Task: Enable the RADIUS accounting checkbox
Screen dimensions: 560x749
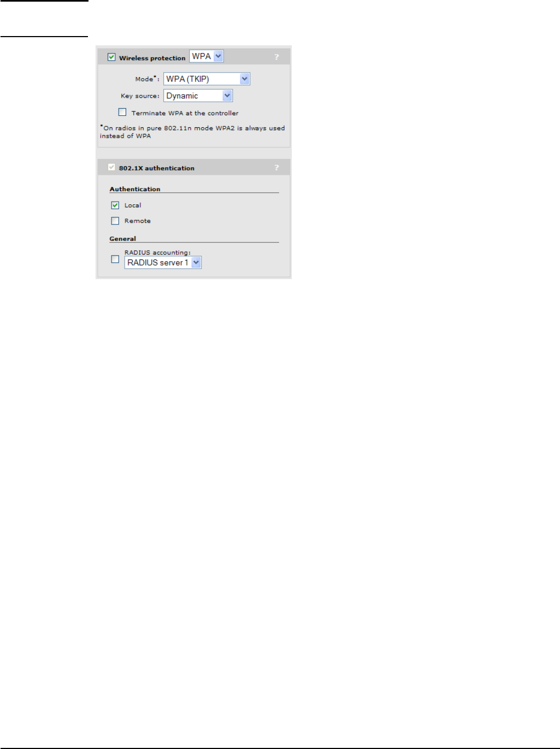Action: click(x=115, y=259)
